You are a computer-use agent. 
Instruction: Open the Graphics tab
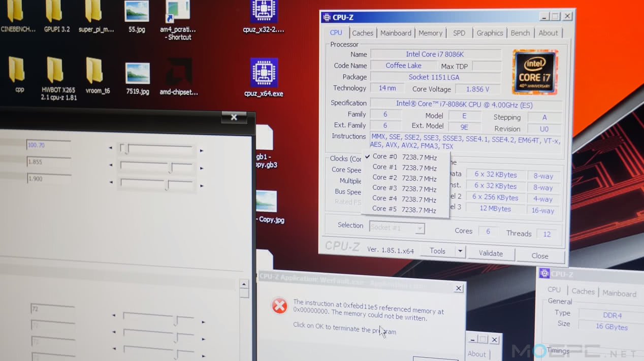click(x=490, y=33)
